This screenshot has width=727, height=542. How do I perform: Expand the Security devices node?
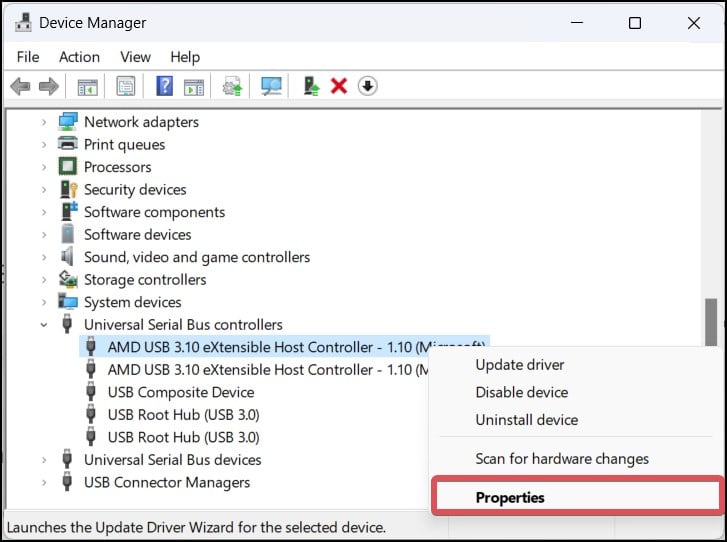point(44,189)
